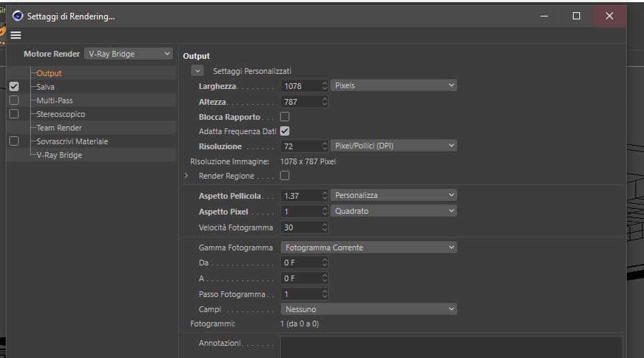Maximize the Settaggi di Rendering window
Viewport: 644px width, 358px height.
pos(577,16)
